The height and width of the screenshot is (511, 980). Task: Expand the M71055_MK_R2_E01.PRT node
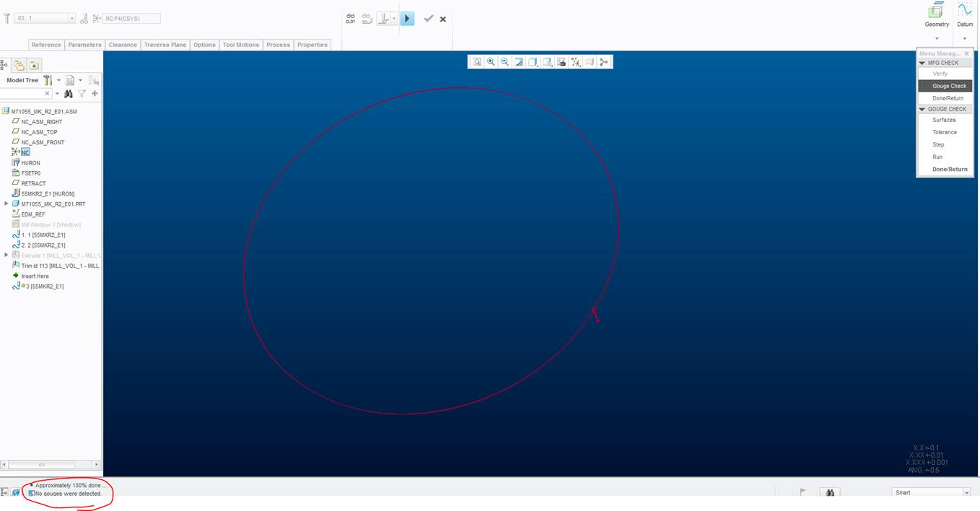[x=6, y=204]
